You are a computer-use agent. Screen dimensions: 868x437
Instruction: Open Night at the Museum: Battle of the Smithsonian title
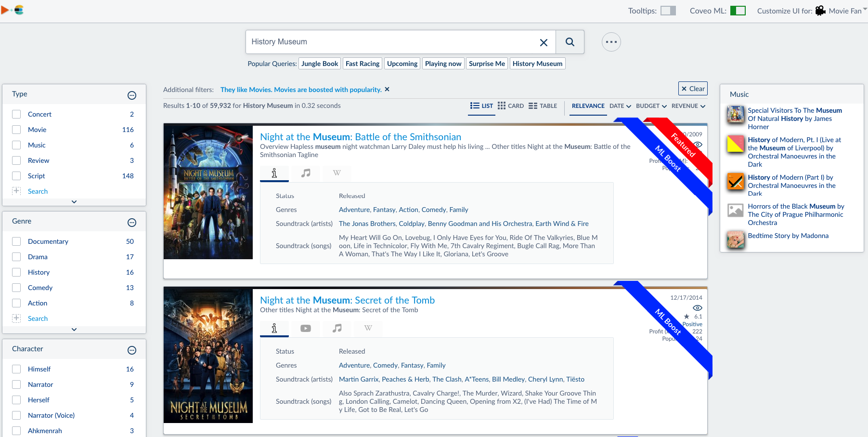pyautogui.click(x=361, y=137)
